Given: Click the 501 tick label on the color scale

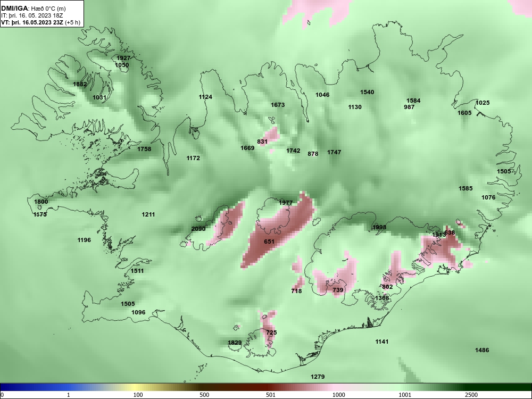Looking at the screenshot, I should tap(270, 395).
